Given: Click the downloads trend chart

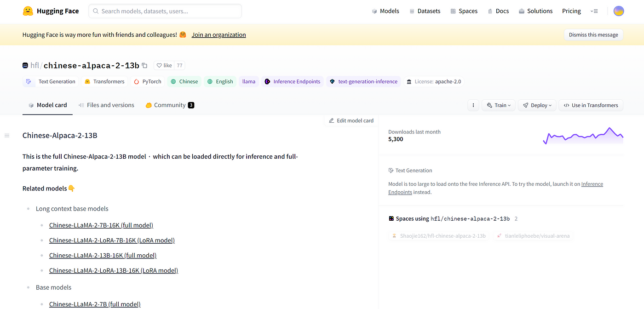Looking at the screenshot, I should (583, 136).
